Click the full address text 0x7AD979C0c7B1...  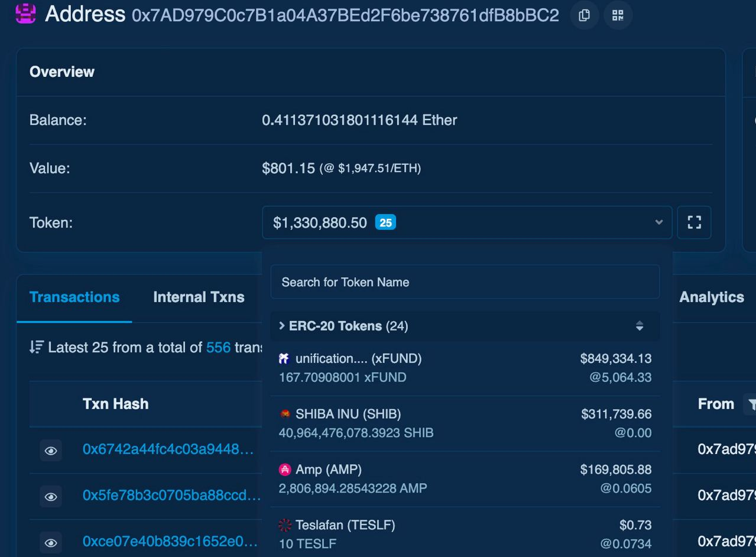click(x=345, y=15)
